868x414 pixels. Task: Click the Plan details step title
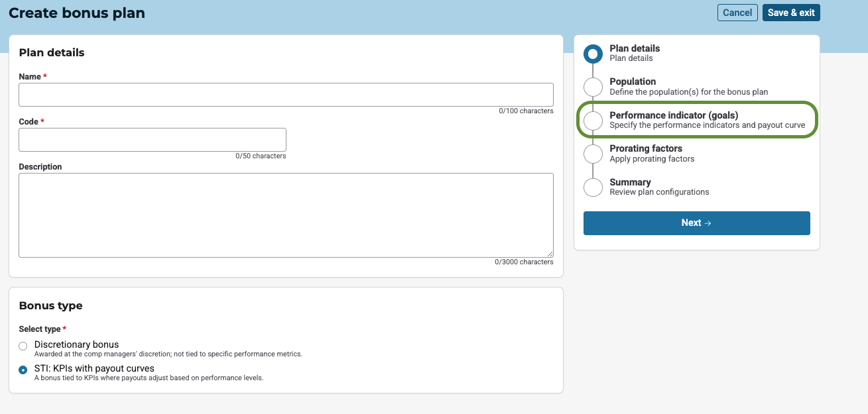[x=635, y=48]
